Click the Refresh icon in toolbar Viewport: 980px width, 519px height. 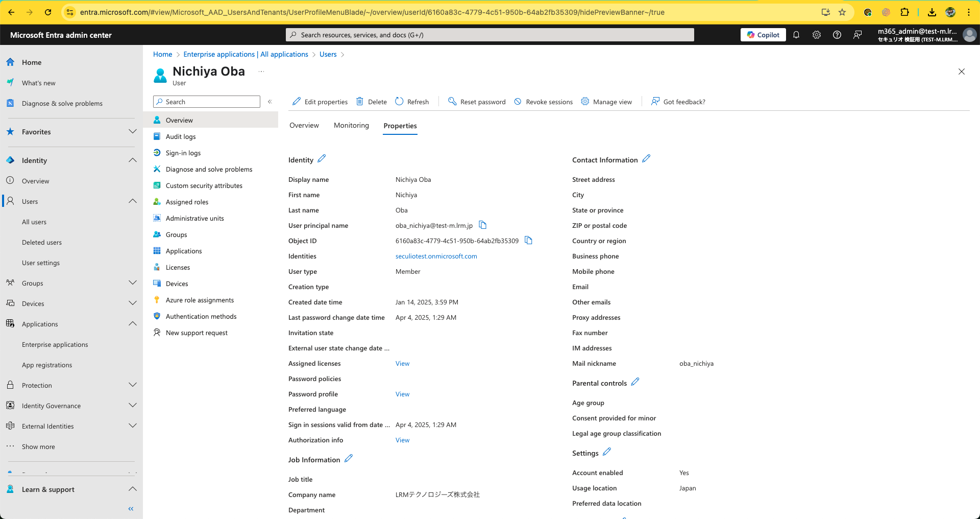click(399, 102)
